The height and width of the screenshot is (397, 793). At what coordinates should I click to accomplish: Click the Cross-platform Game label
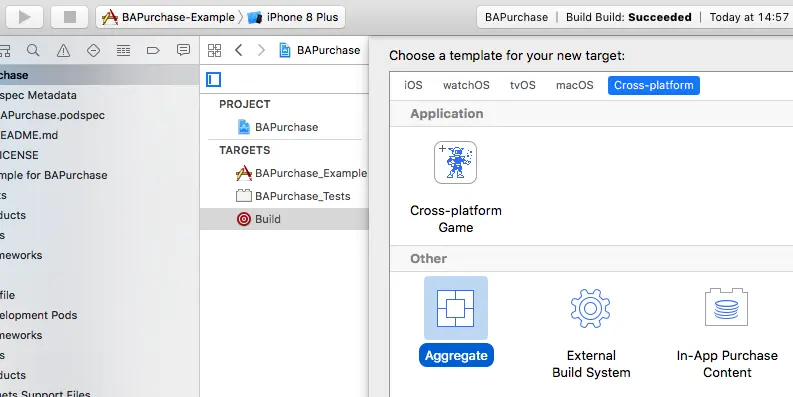click(x=456, y=219)
